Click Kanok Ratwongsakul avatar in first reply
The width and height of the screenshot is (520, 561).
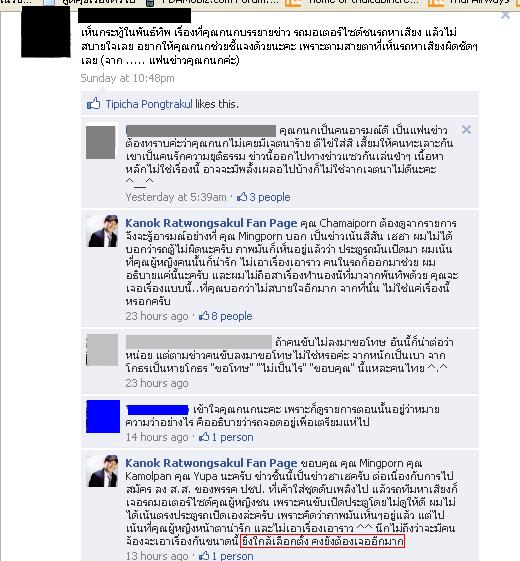point(103,231)
